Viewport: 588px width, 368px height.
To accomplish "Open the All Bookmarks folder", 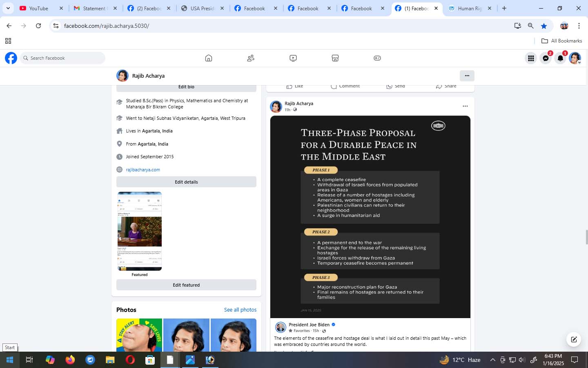I will (562, 41).
